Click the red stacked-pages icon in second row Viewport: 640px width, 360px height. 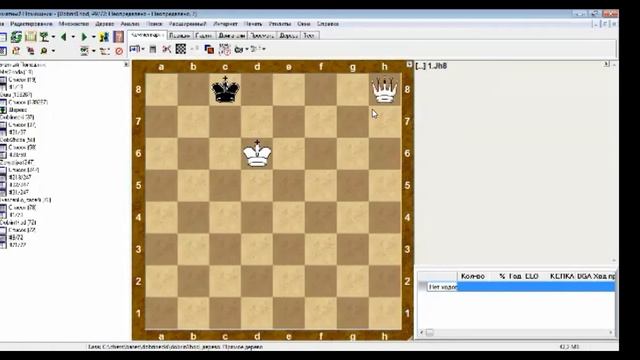[30, 51]
